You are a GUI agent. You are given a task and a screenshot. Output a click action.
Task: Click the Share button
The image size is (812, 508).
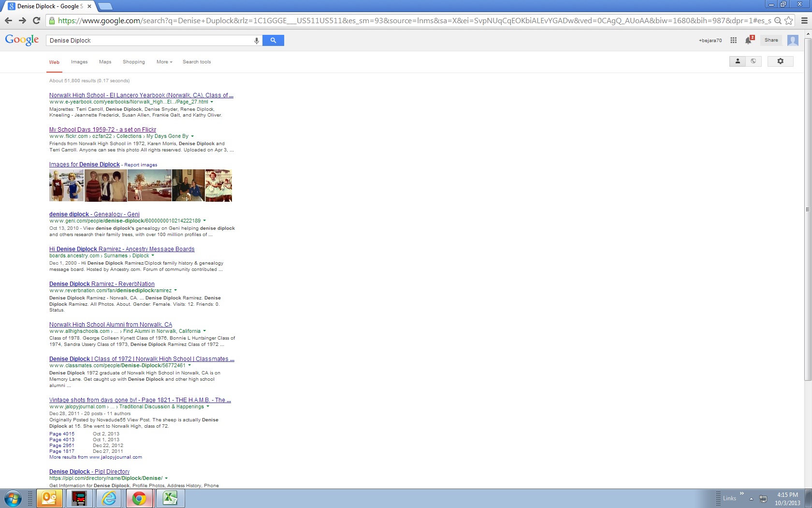pyautogui.click(x=771, y=40)
